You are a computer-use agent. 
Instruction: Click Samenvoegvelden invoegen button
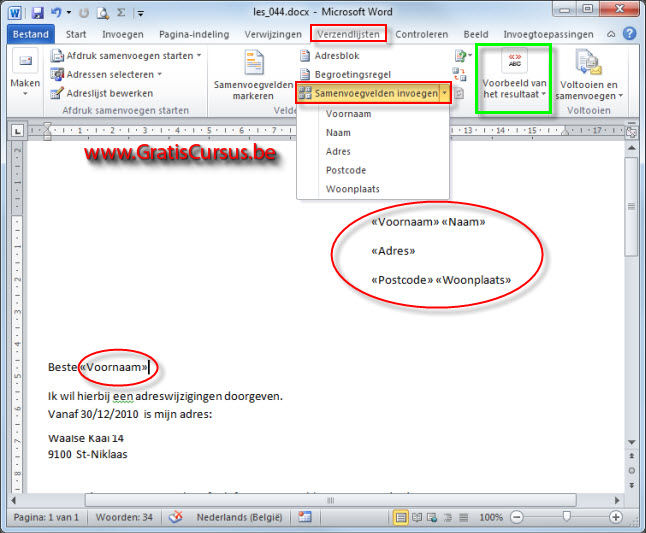tap(369, 94)
